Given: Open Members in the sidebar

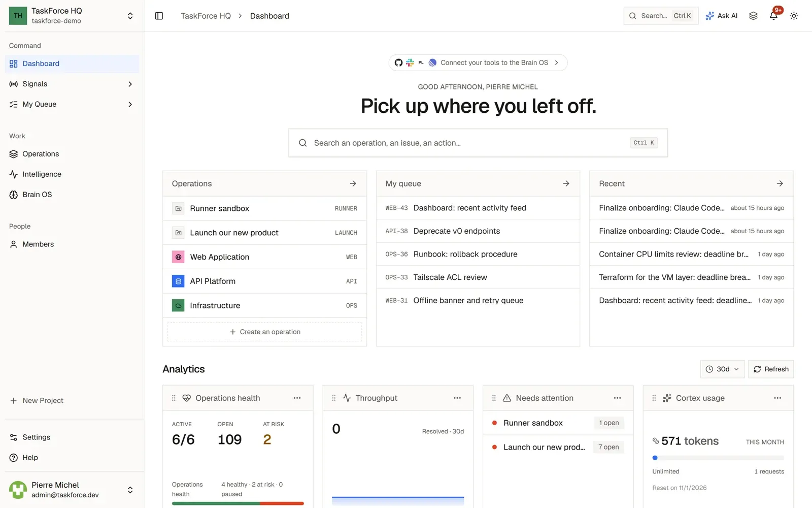Looking at the screenshot, I should coord(72,244).
